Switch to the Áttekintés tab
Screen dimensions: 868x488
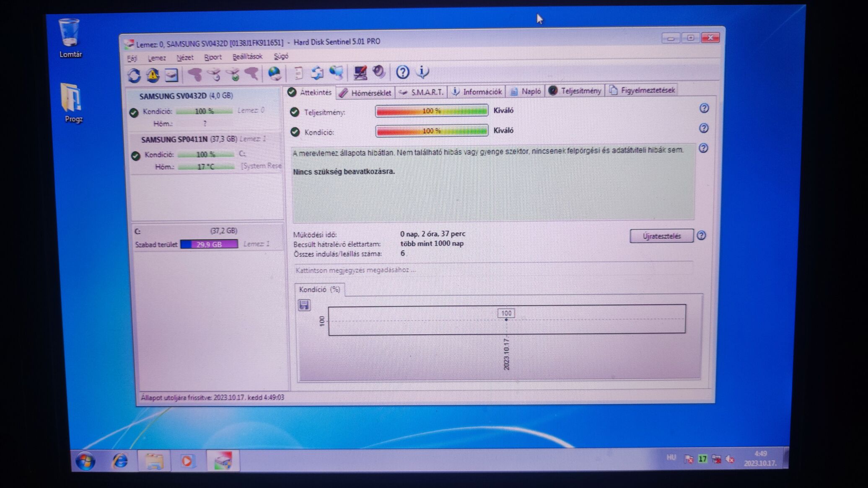click(x=310, y=93)
